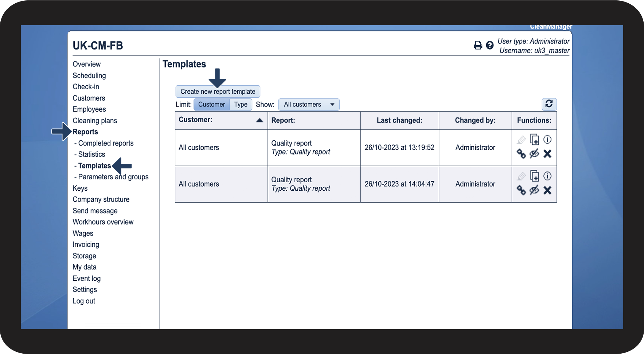This screenshot has width=644, height=354.
Task: Go to Invoicing
Action: (86, 245)
